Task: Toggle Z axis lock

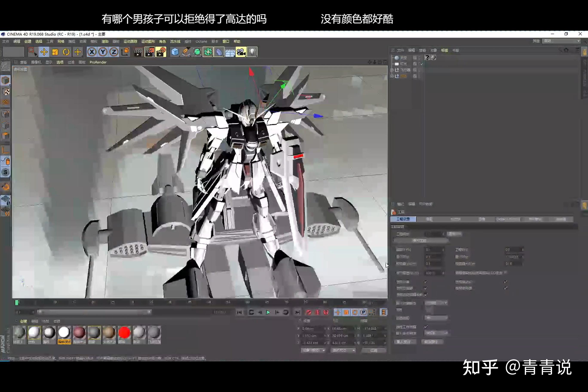Action: click(x=114, y=52)
